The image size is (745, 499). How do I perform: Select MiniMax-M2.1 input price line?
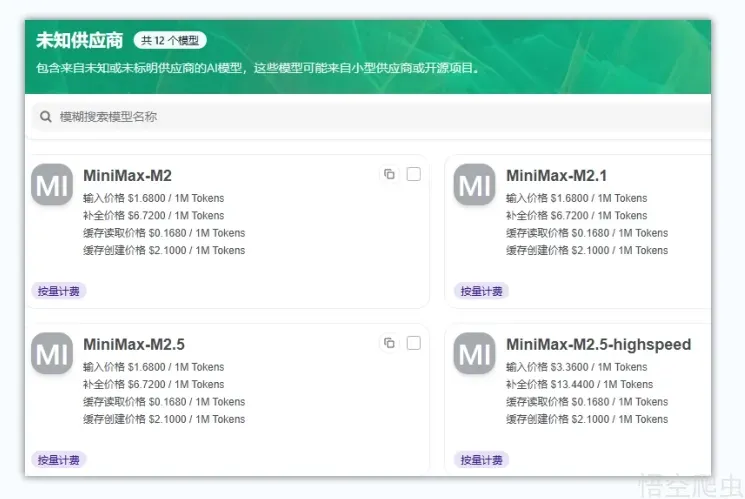tap(576, 198)
